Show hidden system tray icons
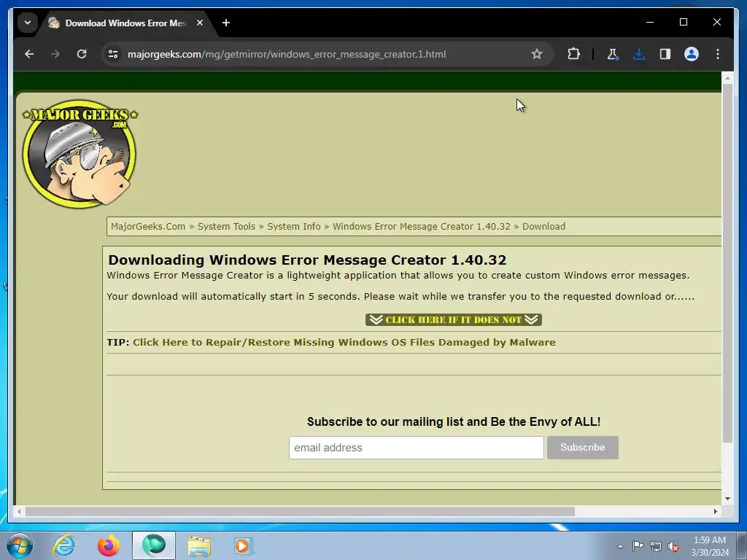Viewport: 747px width, 560px height. (620, 546)
